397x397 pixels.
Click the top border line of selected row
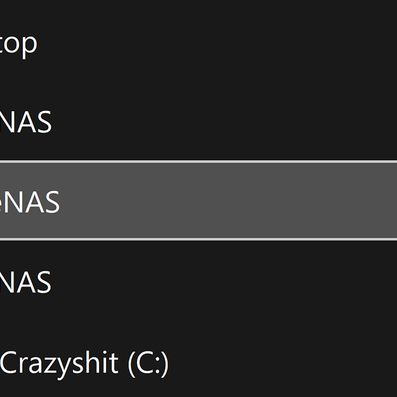[x=198, y=162]
